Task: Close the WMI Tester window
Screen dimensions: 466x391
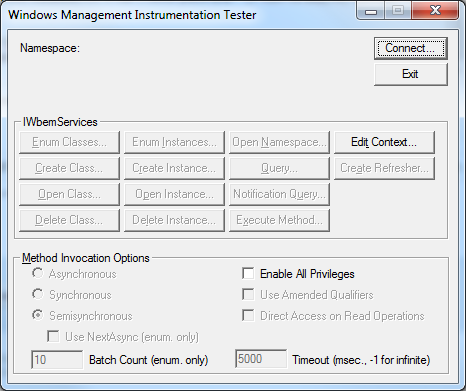Action: (x=435, y=11)
